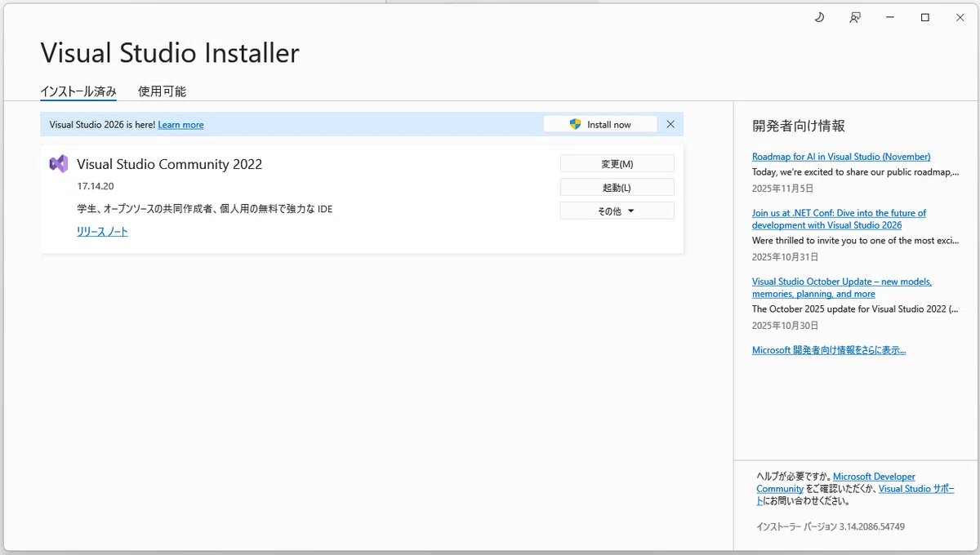
Task: Click Visual Studio 2026 is here! text
Action: [102, 125]
